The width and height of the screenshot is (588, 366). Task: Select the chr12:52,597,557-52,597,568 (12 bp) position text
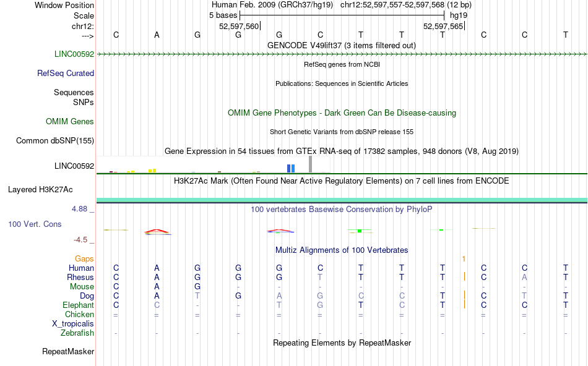point(406,5)
